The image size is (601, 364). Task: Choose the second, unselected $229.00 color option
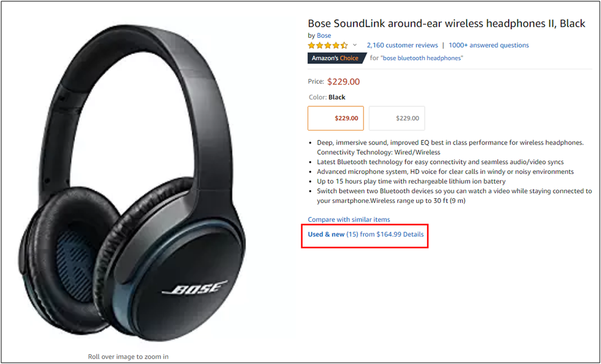click(x=397, y=118)
